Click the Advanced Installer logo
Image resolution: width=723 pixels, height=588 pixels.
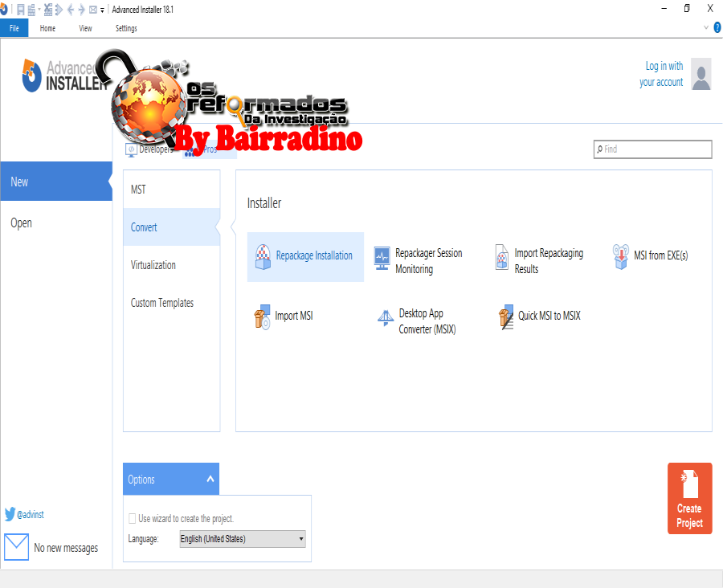pos(64,76)
